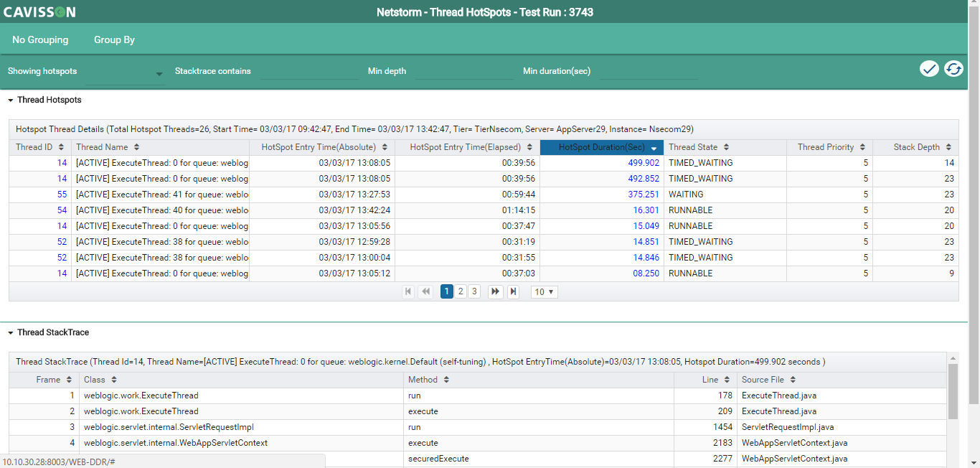Open Thread ID 54 link
Screen dimensions: 980x468
(x=62, y=210)
